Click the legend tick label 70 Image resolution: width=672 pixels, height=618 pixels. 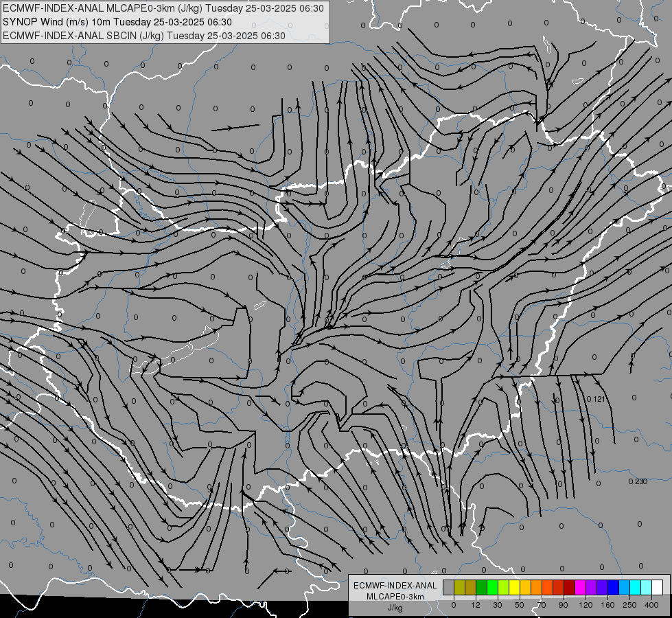coord(542,605)
